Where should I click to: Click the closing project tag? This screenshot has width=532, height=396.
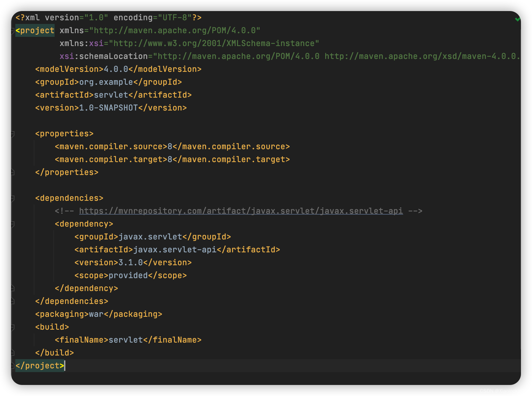(40, 366)
